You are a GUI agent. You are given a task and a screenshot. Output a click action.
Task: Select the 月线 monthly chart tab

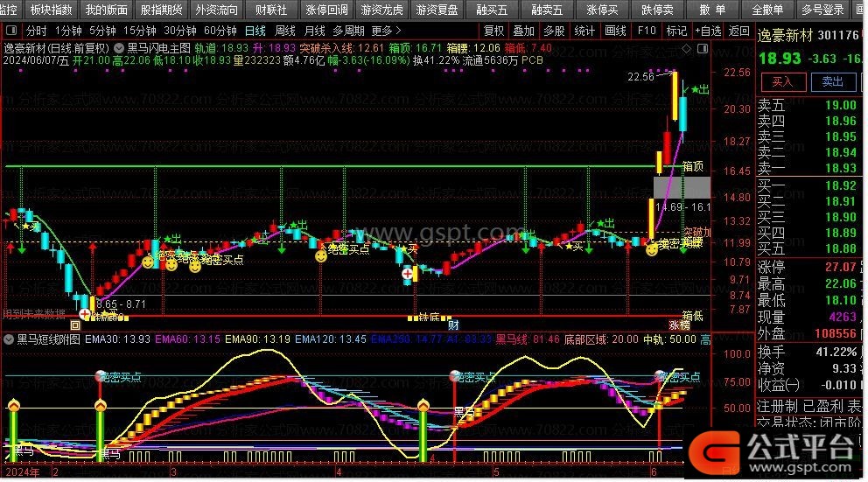click(x=315, y=31)
